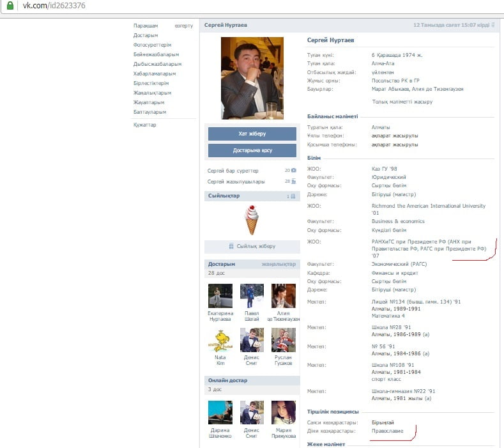
Task: Click the gift icon in Сыйлықтар header
Action: click(293, 196)
